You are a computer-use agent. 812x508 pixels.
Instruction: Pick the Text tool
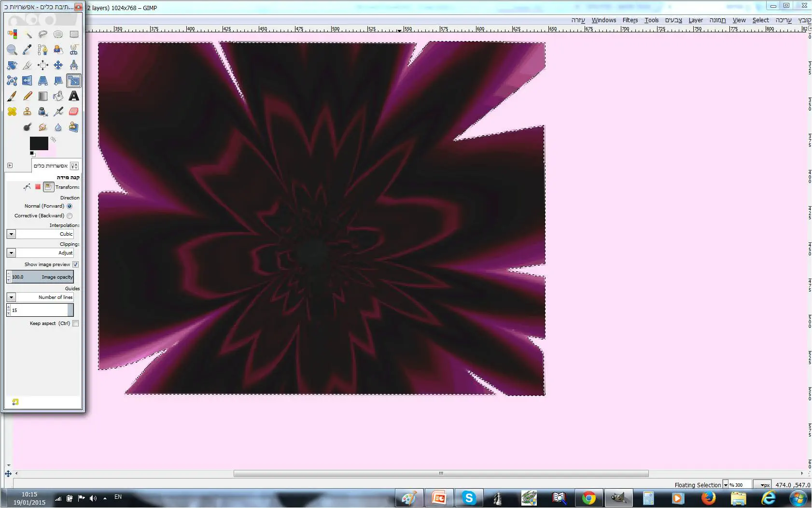(x=73, y=96)
